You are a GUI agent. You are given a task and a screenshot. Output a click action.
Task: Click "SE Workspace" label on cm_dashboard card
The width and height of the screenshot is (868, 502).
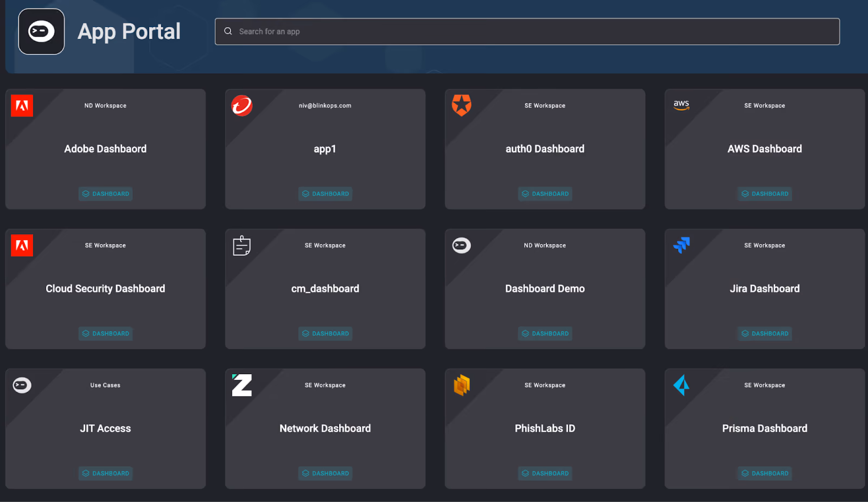tap(325, 246)
